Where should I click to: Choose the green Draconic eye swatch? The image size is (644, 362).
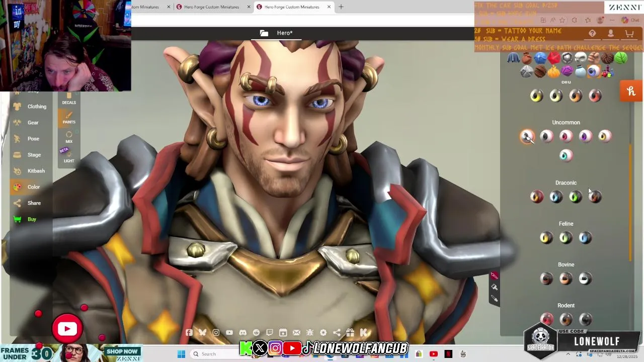[576, 197]
